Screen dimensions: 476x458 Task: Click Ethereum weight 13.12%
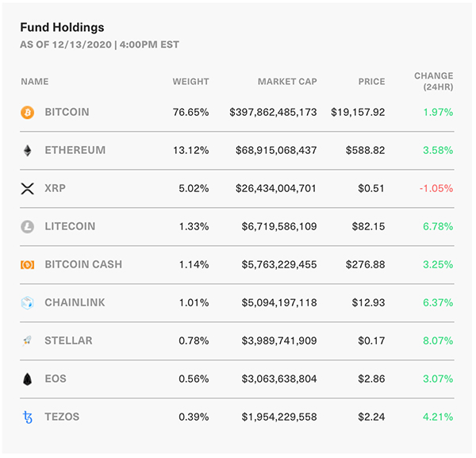point(190,150)
